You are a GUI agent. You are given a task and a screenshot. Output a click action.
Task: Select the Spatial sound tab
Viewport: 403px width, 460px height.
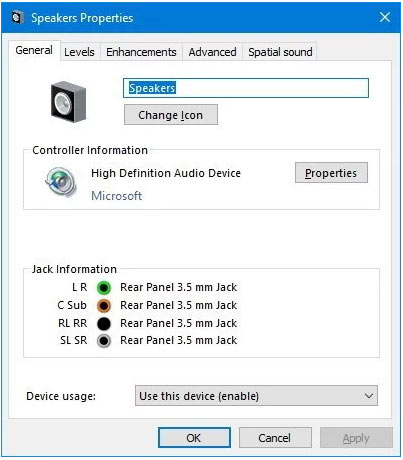[x=280, y=52]
